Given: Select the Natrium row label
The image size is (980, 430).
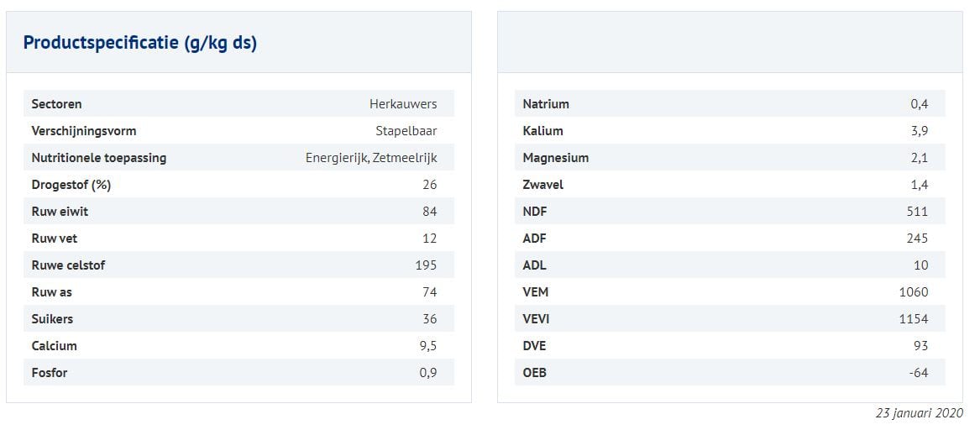Looking at the screenshot, I should (x=546, y=104).
